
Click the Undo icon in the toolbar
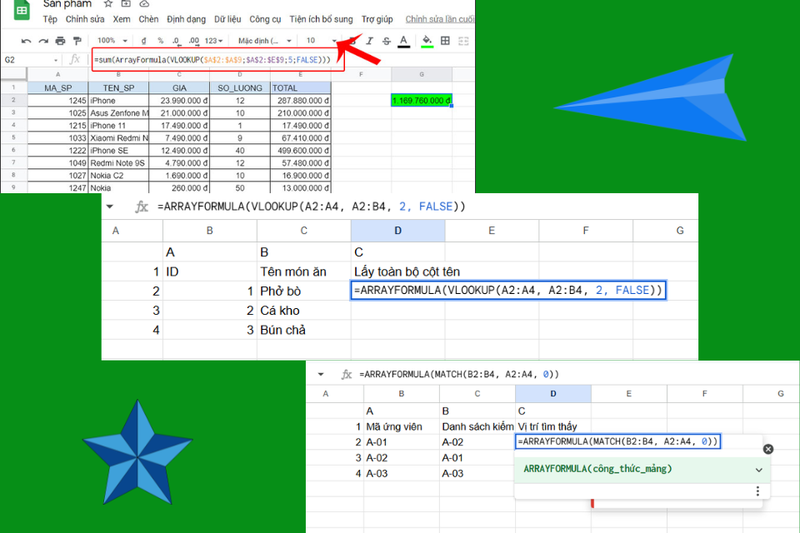pos(27,41)
